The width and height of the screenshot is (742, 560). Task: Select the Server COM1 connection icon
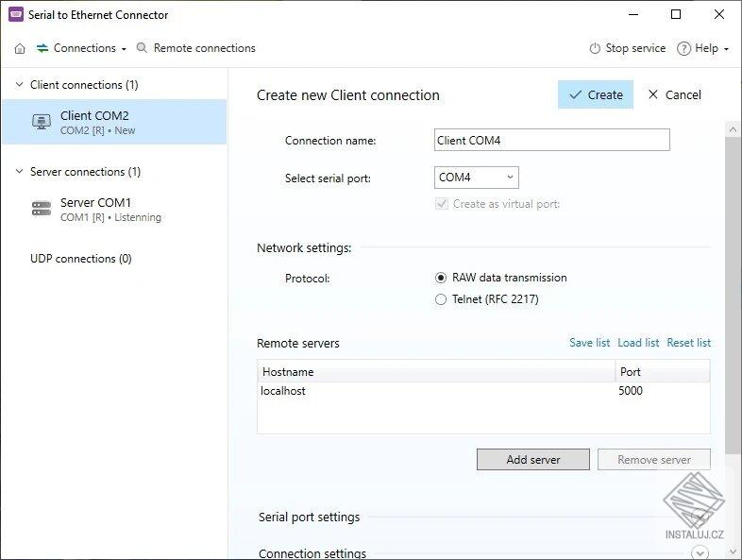(x=42, y=209)
